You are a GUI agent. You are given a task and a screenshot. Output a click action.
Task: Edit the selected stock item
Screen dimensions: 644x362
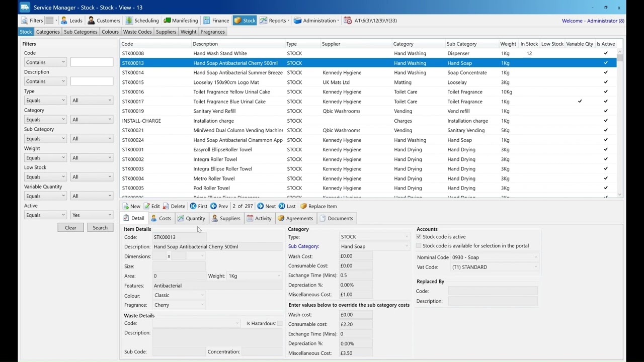[x=151, y=206]
